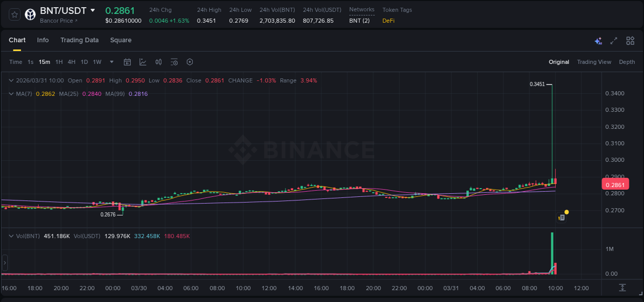The width and height of the screenshot is (644, 302).
Task: Select the Depth chart view
Action: pos(627,62)
